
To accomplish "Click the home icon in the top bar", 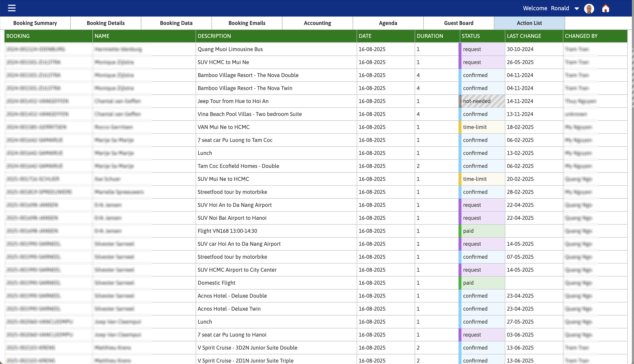I will tap(606, 8).
